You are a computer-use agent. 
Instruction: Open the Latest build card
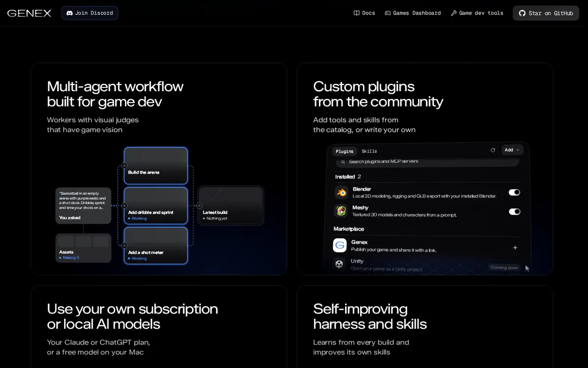(231, 206)
